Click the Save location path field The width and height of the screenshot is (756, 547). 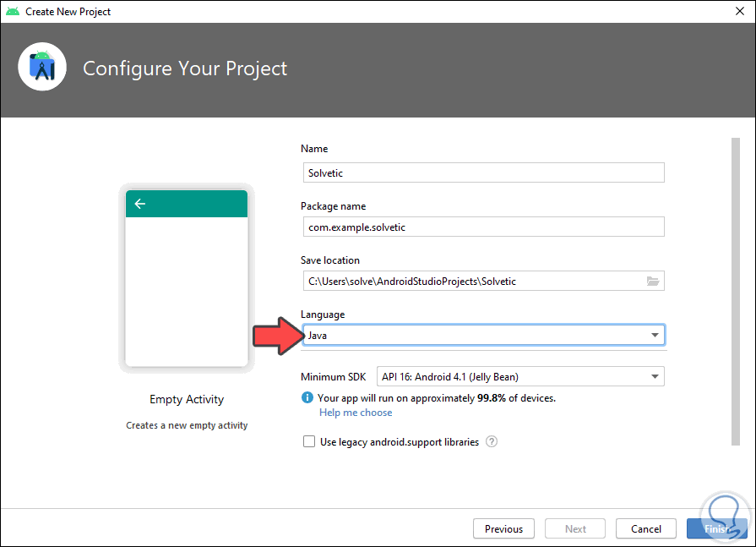click(x=473, y=281)
